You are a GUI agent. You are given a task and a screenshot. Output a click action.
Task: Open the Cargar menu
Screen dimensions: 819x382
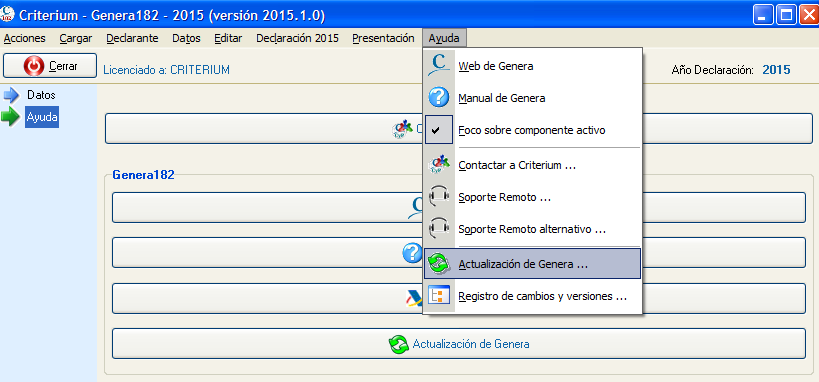point(76,38)
